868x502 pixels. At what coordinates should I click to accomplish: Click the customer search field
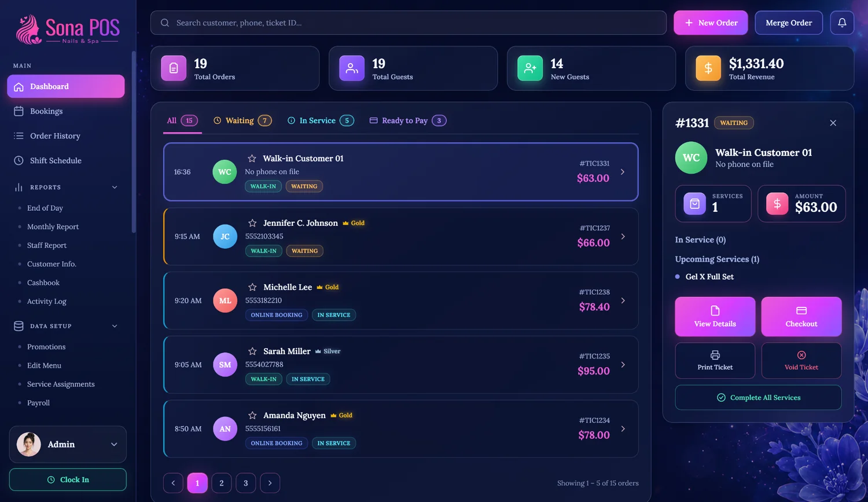pos(409,23)
